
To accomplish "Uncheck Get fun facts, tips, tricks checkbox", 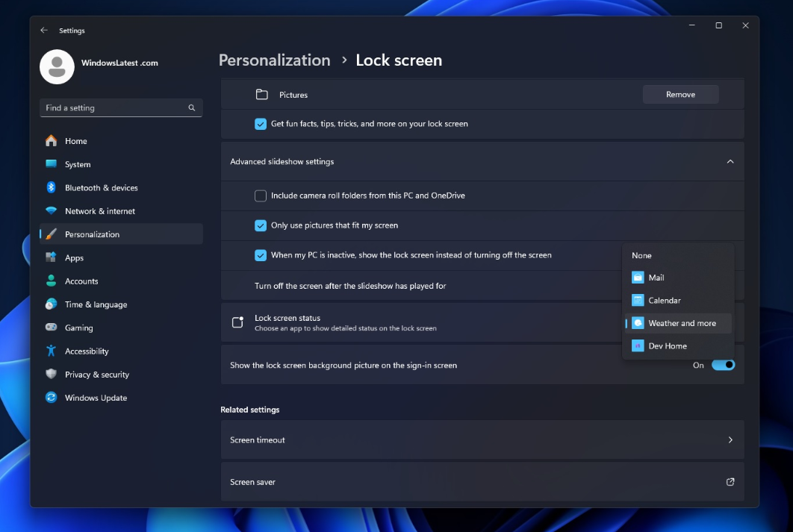I will coord(261,124).
